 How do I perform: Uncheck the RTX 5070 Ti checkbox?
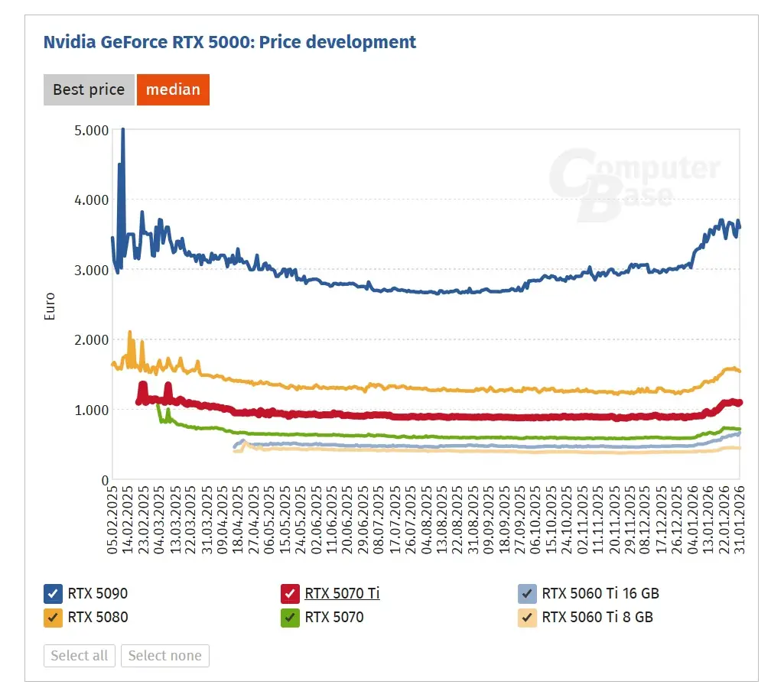click(290, 594)
